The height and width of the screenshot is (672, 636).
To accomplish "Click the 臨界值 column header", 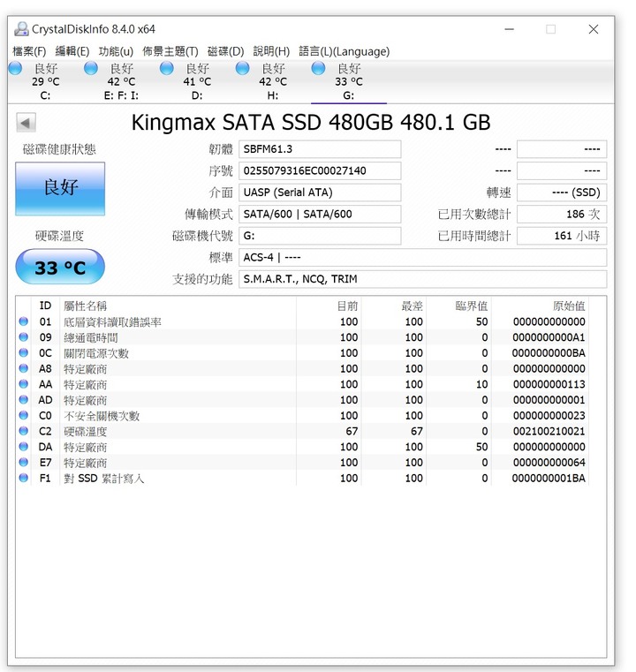I will coord(459,306).
